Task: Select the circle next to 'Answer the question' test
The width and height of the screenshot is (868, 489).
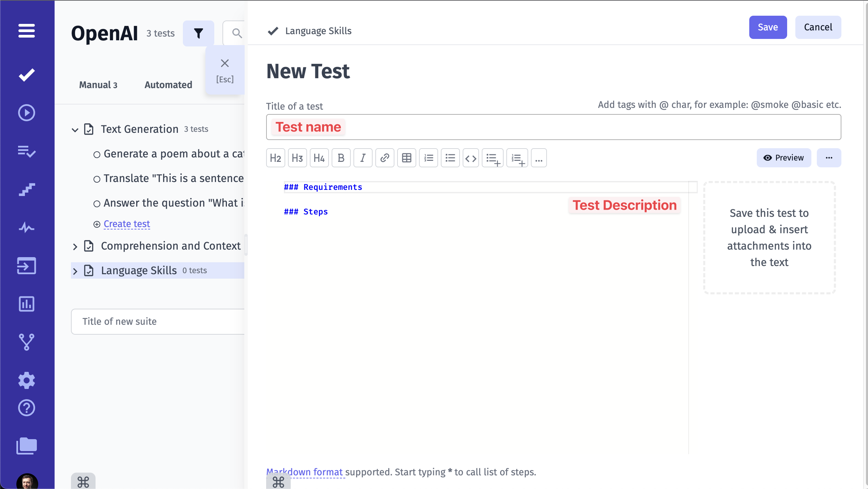Action: (97, 203)
